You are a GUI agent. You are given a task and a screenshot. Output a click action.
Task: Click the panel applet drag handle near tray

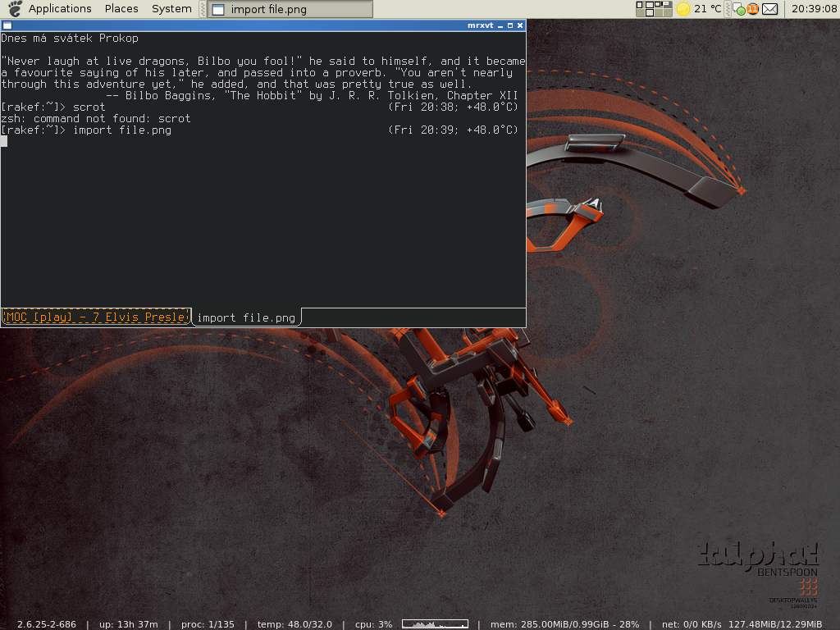[728, 9]
